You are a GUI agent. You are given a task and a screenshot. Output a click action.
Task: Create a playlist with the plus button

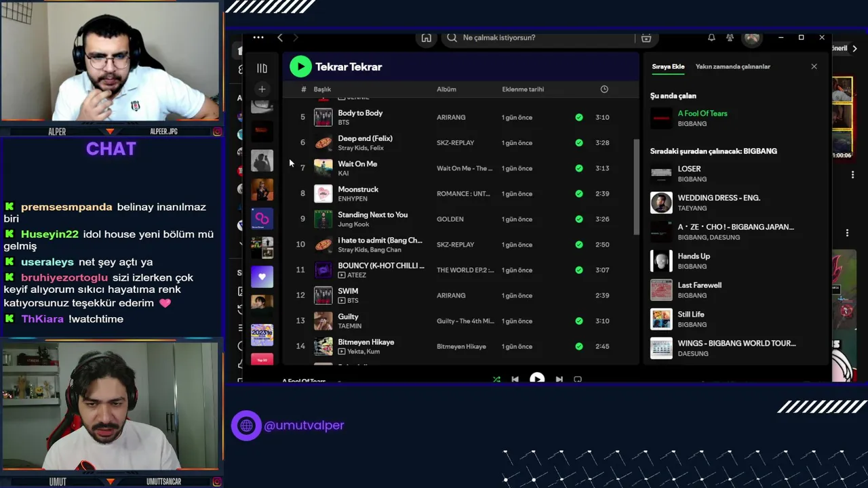(x=262, y=89)
